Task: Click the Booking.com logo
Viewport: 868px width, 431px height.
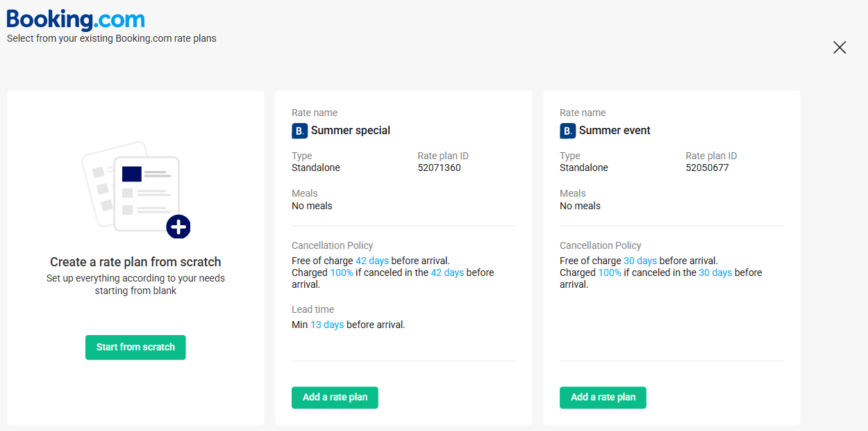Action: pyautogui.click(x=76, y=19)
